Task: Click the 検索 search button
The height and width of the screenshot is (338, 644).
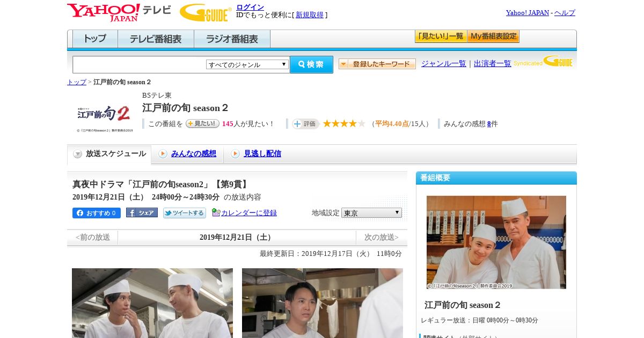Action: click(x=311, y=64)
